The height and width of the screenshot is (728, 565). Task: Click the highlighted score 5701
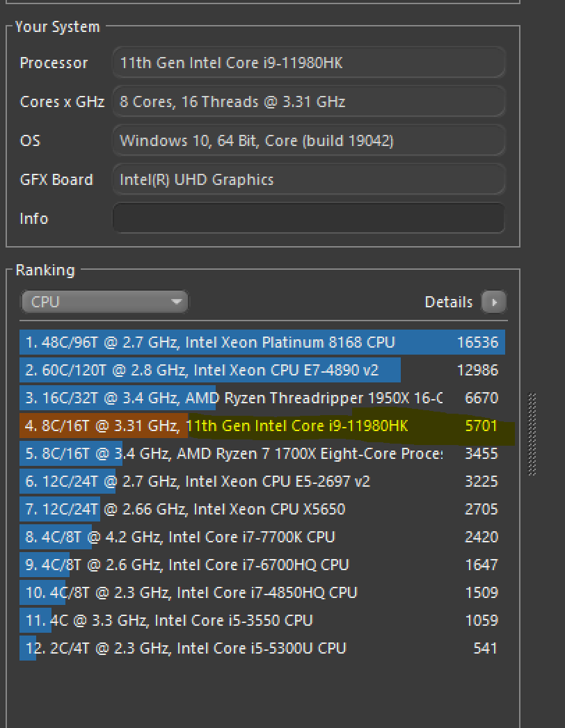[x=482, y=426]
